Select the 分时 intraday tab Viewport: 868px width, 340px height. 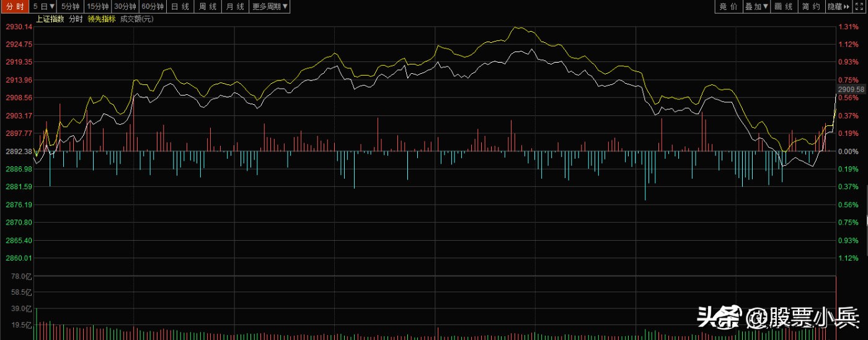(15, 7)
